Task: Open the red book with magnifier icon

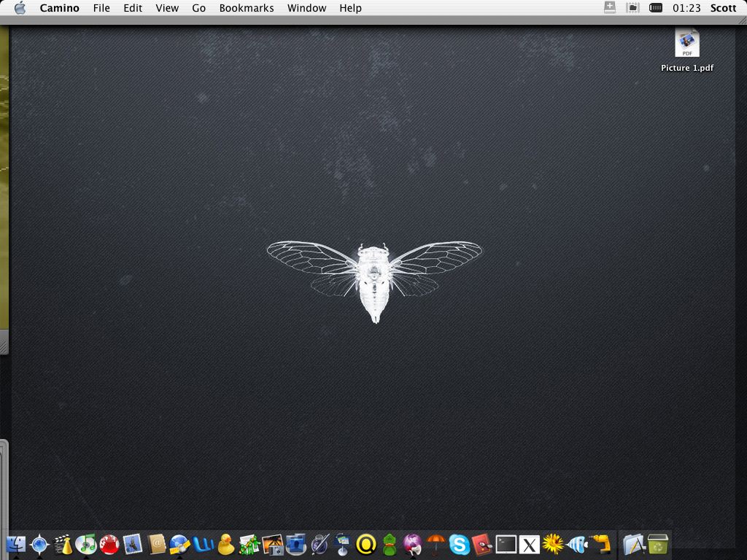Action: pyautogui.click(x=483, y=544)
